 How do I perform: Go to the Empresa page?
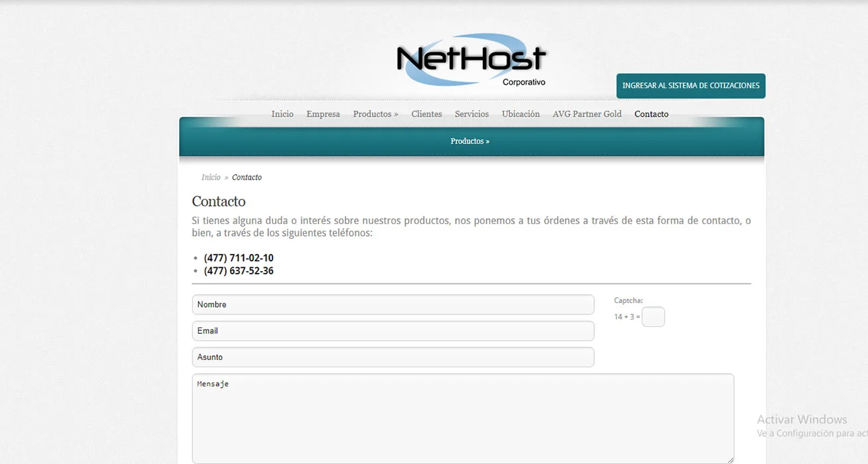[x=323, y=114]
